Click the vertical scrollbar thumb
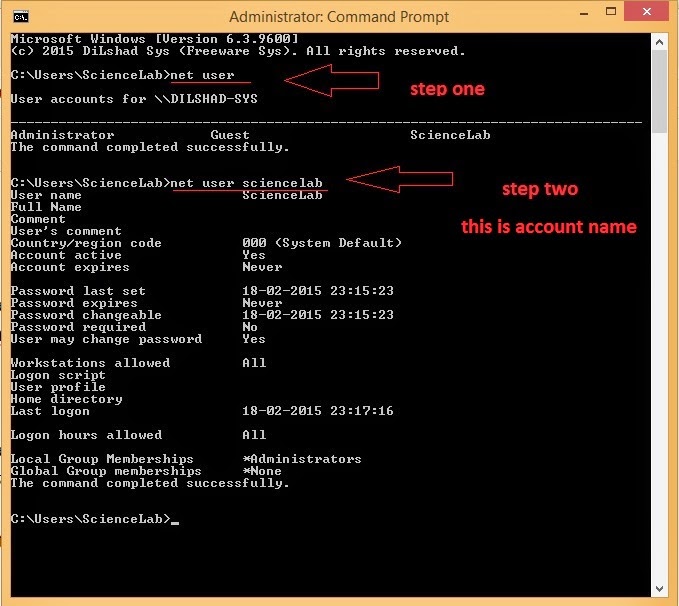Screen dimensions: 679x606 [x=659, y=91]
